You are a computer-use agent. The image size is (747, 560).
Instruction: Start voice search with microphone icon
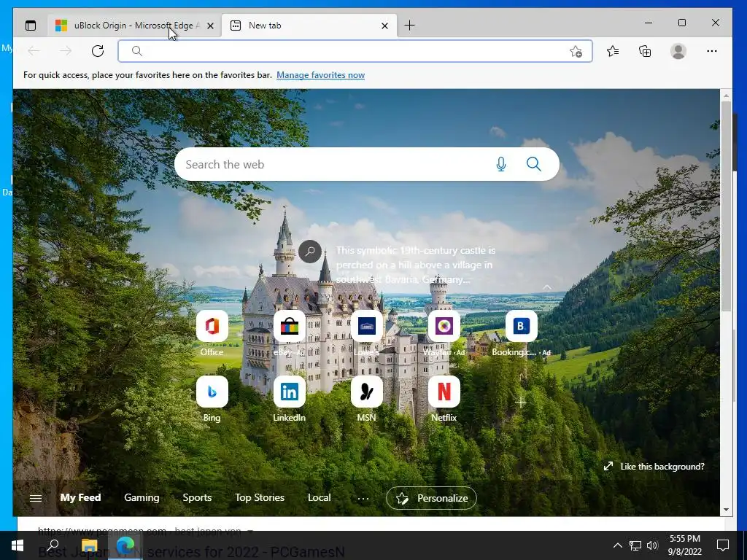(x=500, y=164)
